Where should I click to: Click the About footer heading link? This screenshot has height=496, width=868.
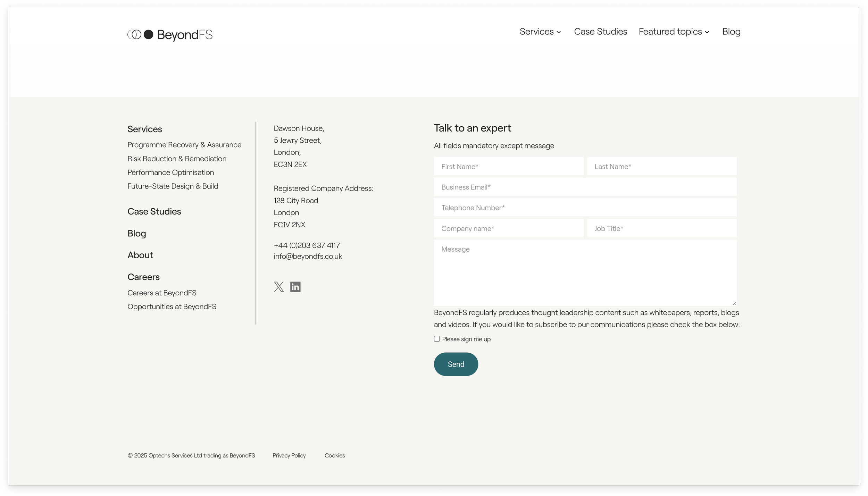(140, 255)
